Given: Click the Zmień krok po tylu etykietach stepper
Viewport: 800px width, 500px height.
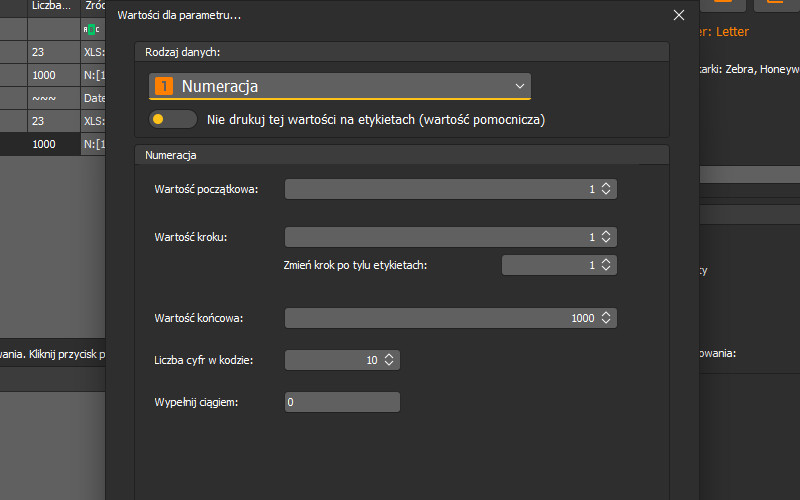Looking at the screenshot, I should [x=607, y=265].
